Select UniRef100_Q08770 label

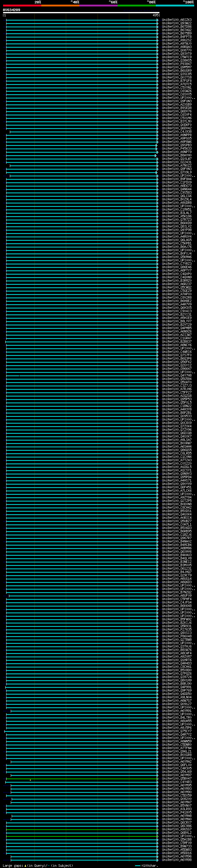pyautogui.click(x=177, y=50)
